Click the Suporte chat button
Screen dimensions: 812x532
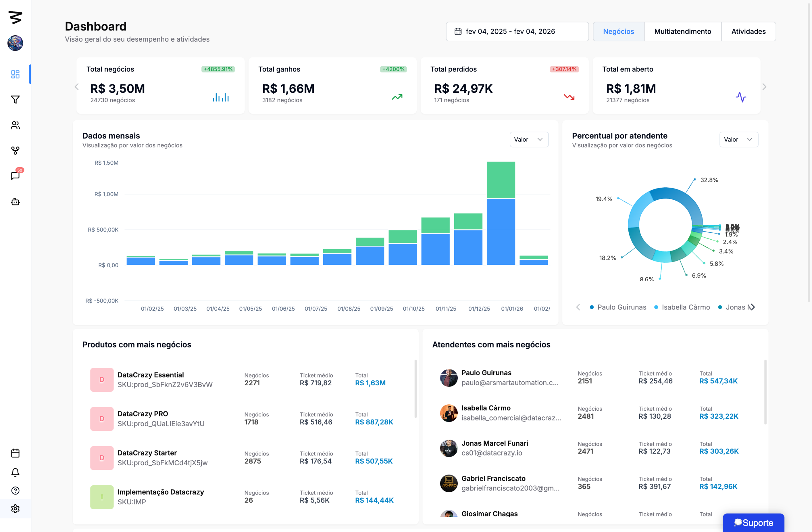coord(753,522)
